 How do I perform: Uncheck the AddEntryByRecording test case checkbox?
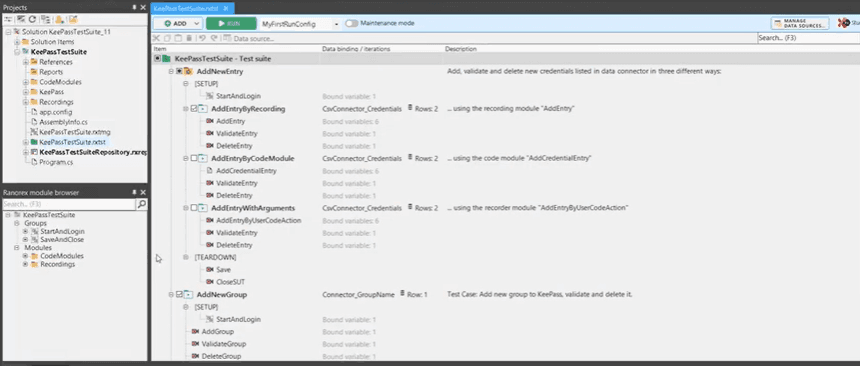[x=194, y=109]
